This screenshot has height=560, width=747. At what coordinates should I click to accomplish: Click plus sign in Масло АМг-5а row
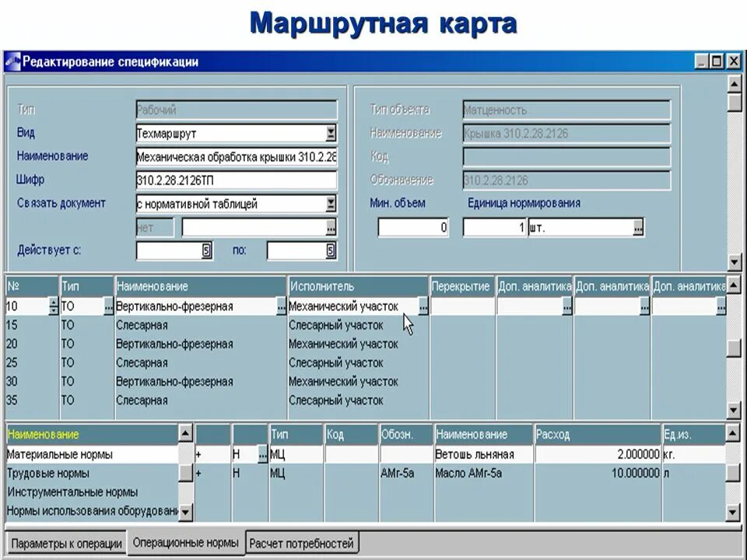click(x=198, y=474)
